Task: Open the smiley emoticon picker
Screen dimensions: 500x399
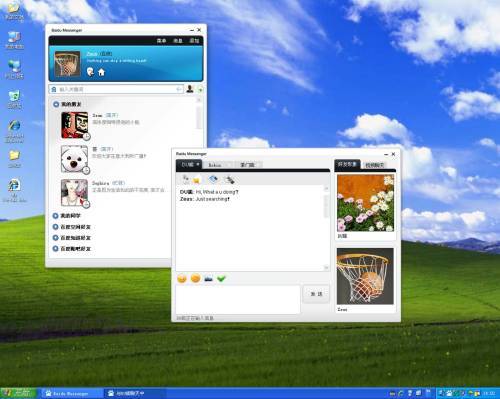Action: tap(182, 278)
